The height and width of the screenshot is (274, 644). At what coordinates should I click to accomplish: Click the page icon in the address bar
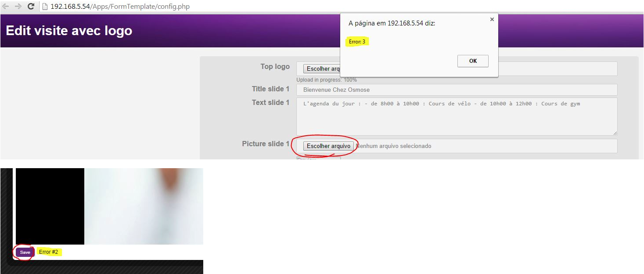(x=45, y=7)
